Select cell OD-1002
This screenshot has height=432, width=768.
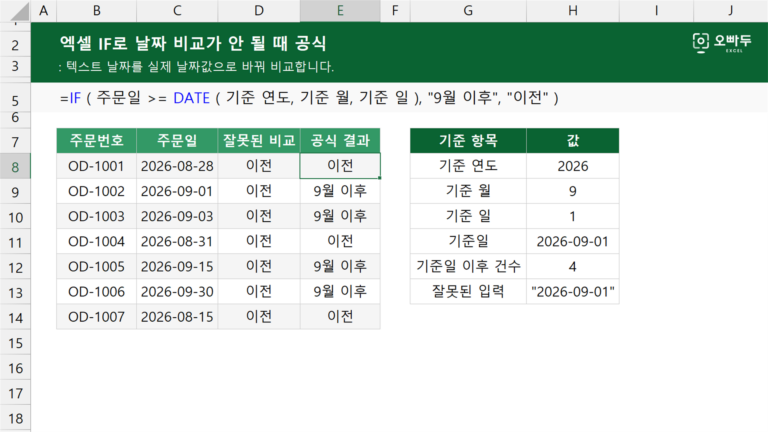[x=96, y=191]
